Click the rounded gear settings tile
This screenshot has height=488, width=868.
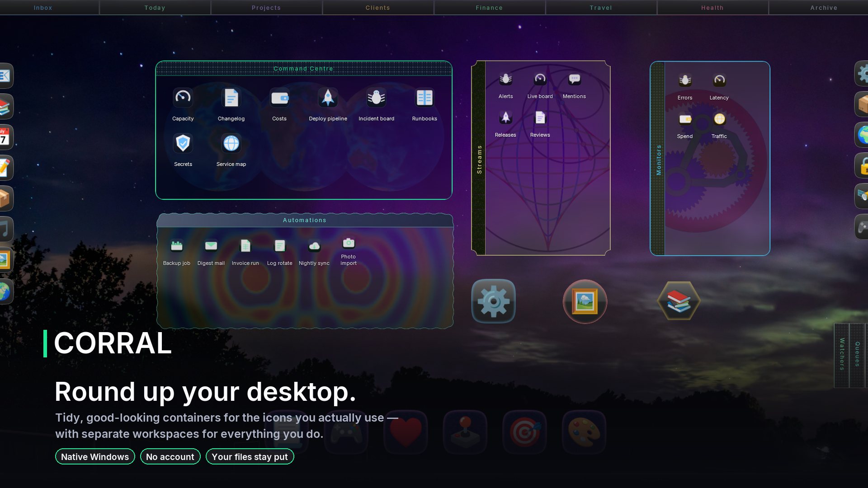(493, 301)
